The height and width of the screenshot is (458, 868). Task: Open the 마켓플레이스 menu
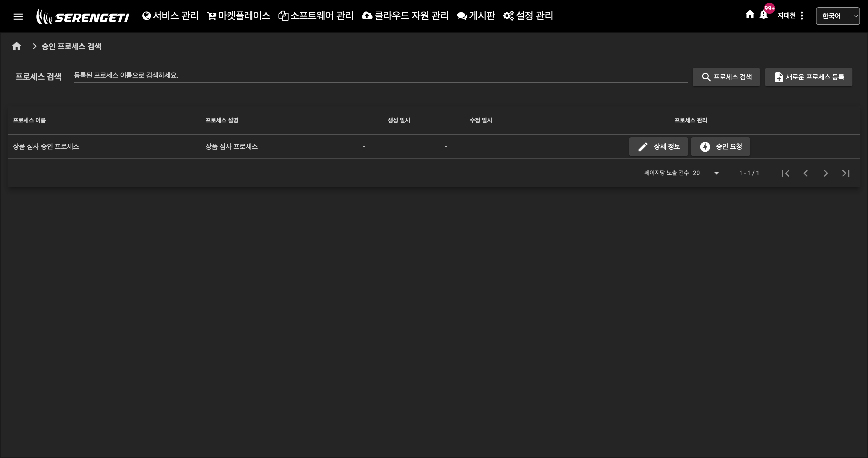click(239, 16)
